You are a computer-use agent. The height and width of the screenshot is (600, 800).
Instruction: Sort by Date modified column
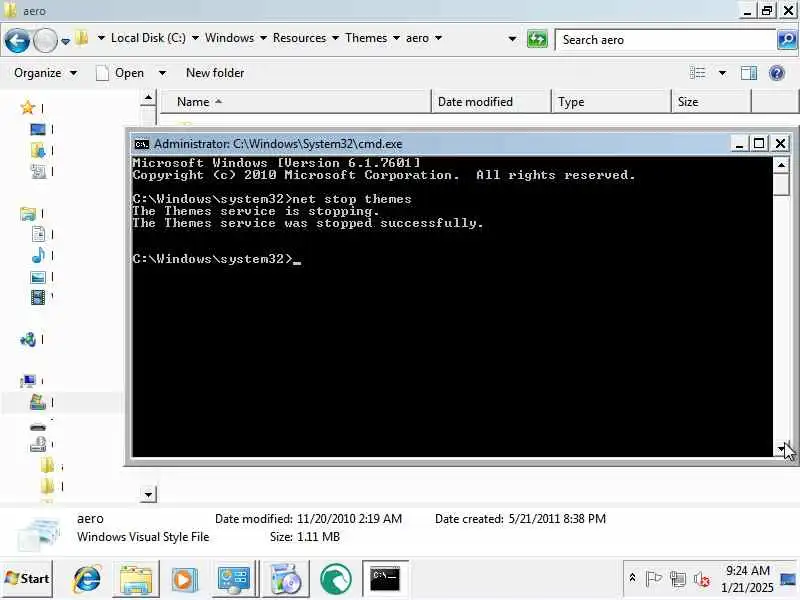click(491, 102)
